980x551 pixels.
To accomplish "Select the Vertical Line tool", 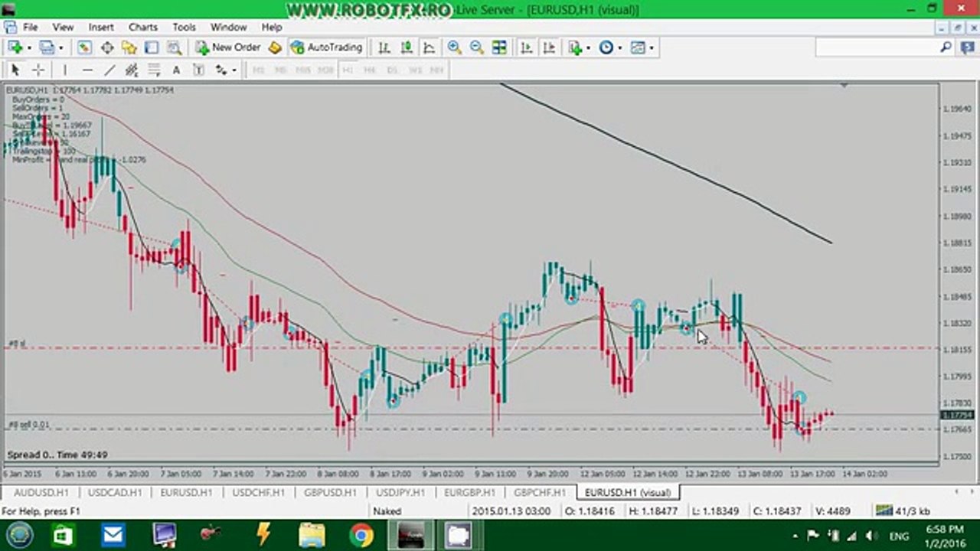I will click(x=64, y=70).
